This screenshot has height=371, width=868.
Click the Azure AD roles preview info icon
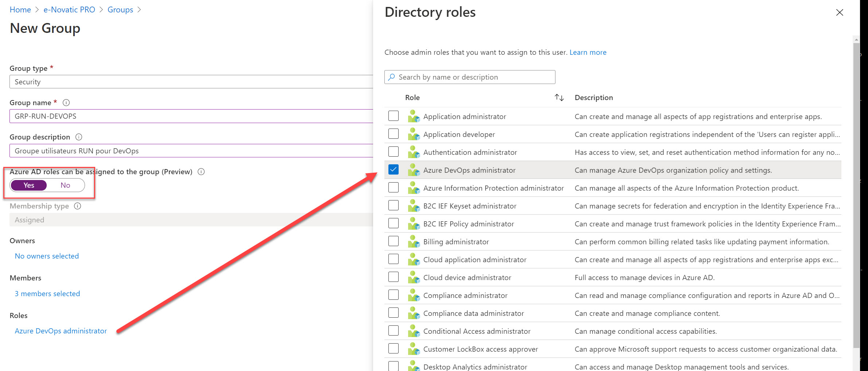coord(201,172)
